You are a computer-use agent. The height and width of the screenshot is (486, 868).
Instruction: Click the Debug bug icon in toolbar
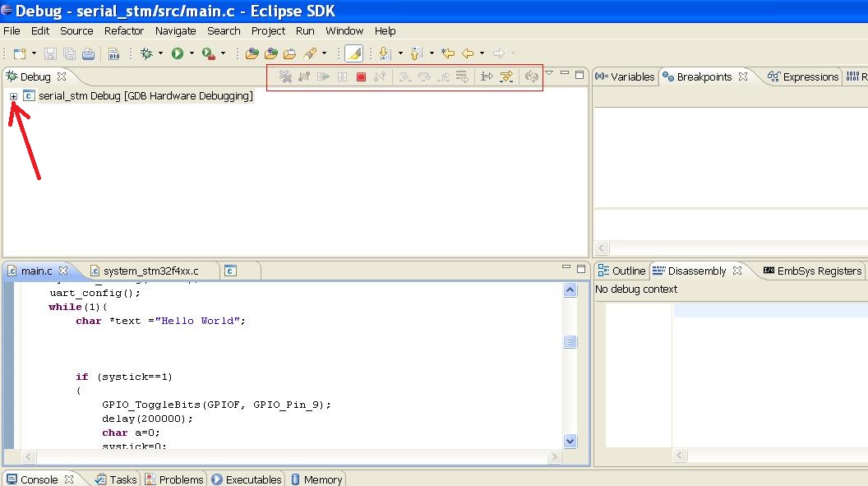[146, 53]
